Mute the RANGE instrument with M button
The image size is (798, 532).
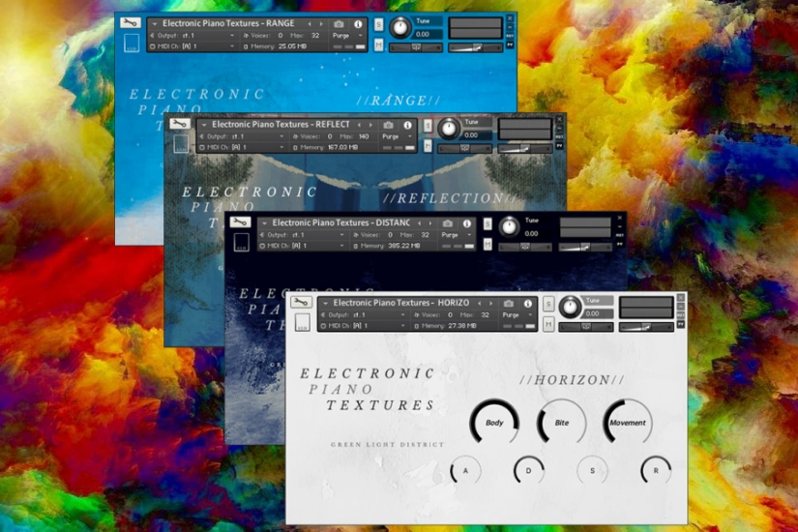pyautogui.click(x=378, y=45)
